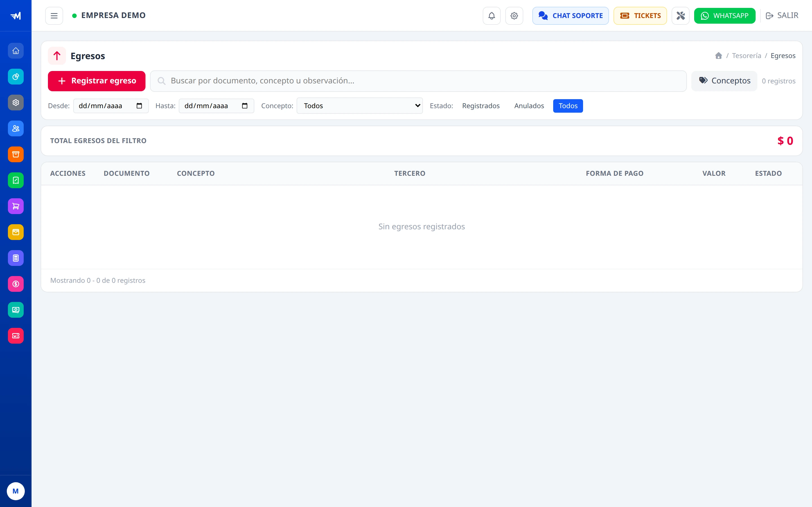Open the Conceptos button
Image resolution: width=812 pixels, height=507 pixels.
pyautogui.click(x=724, y=81)
